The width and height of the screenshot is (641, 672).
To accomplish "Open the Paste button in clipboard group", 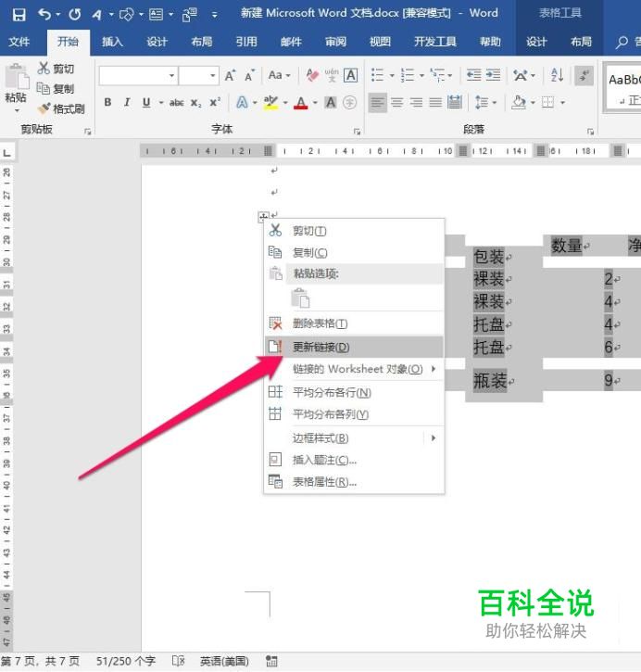I will point(16,87).
